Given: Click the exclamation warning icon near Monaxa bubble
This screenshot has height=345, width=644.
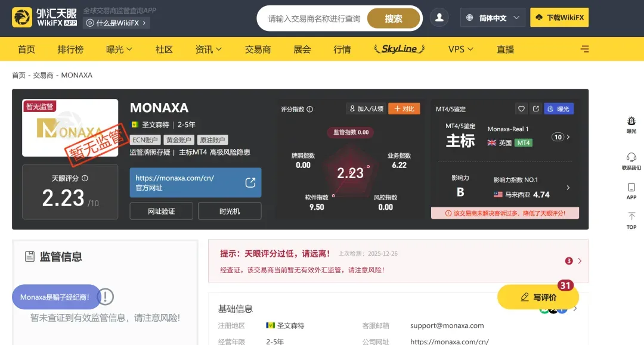Looking at the screenshot, I should [x=106, y=297].
